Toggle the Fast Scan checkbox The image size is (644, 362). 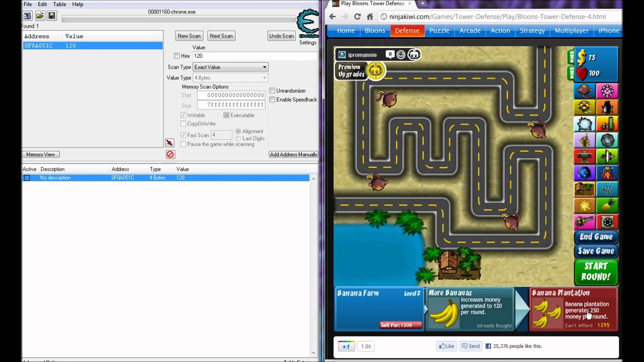(x=183, y=135)
